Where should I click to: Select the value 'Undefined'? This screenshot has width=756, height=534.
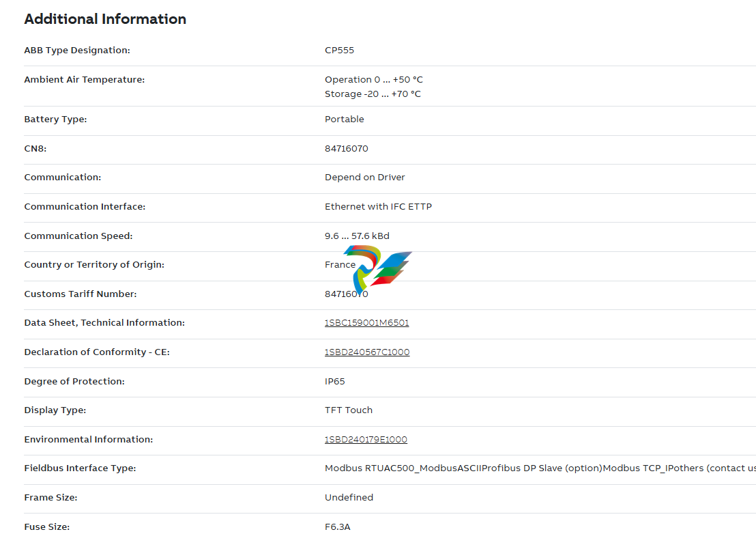(349, 497)
